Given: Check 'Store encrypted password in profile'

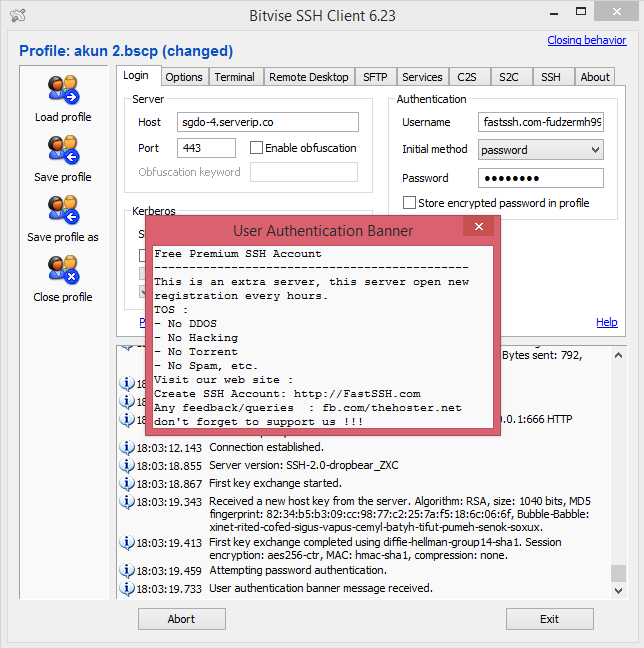Looking at the screenshot, I should (409, 203).
